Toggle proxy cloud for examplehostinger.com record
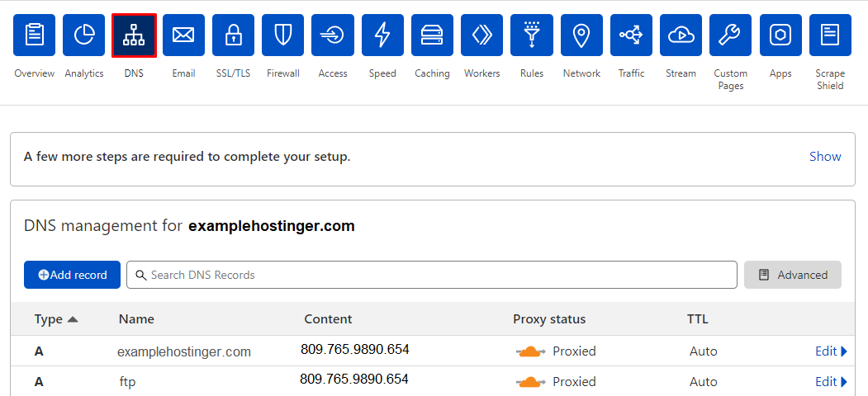Viewport: 868px width, 396px height. click(x=531, y=351)
